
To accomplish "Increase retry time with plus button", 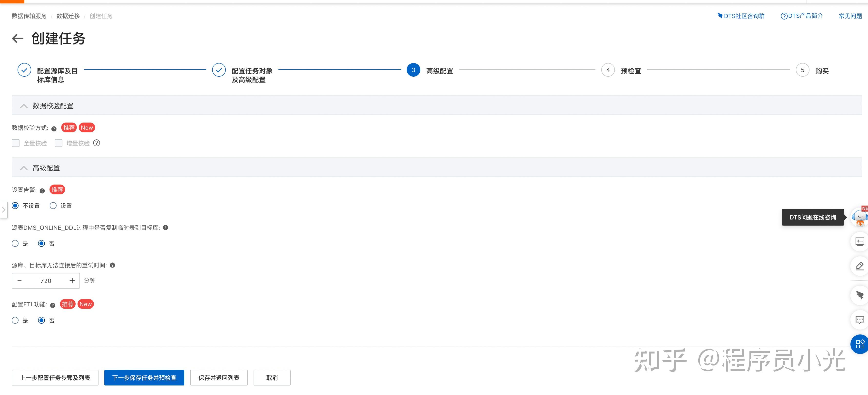I will [x=72, y=281].
